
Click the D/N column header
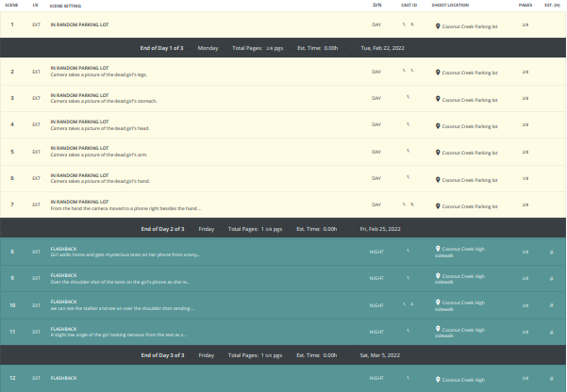click(376, 5)
